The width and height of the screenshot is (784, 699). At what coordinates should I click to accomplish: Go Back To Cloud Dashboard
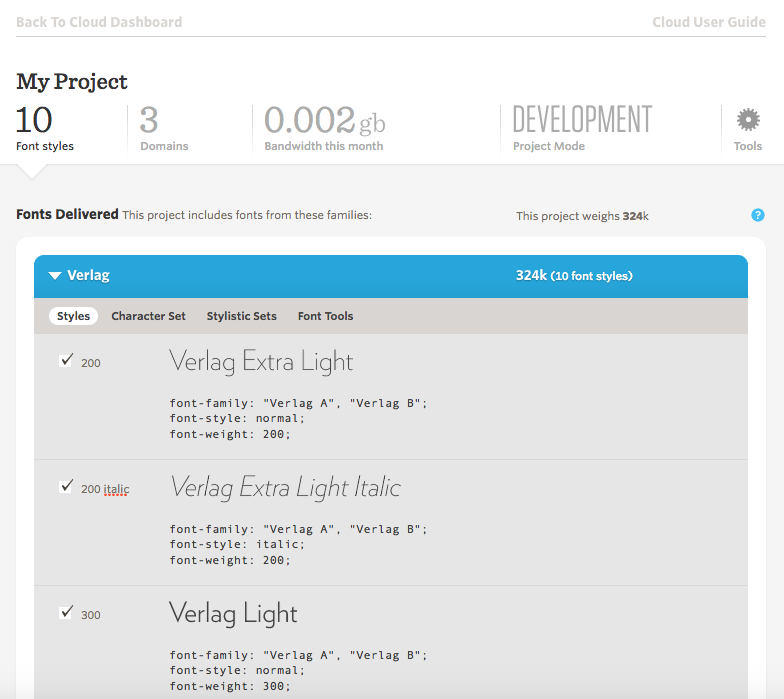pyautogui.click(x=99, y=22)
